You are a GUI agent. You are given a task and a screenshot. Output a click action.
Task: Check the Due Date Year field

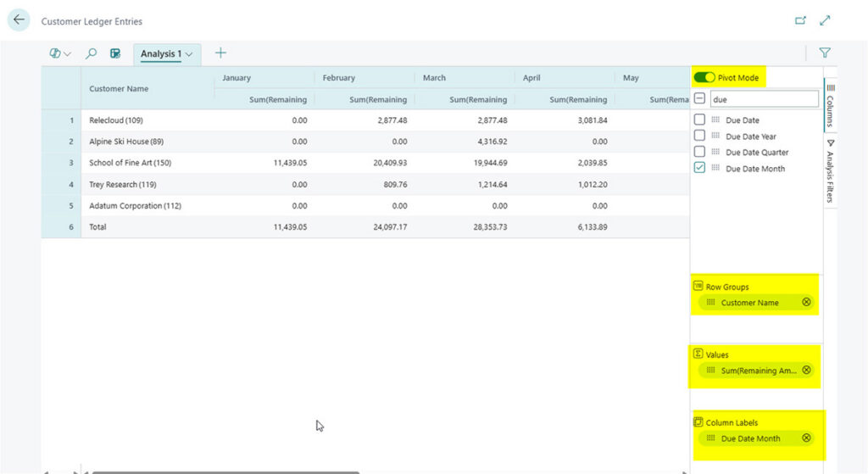point(699,135)
